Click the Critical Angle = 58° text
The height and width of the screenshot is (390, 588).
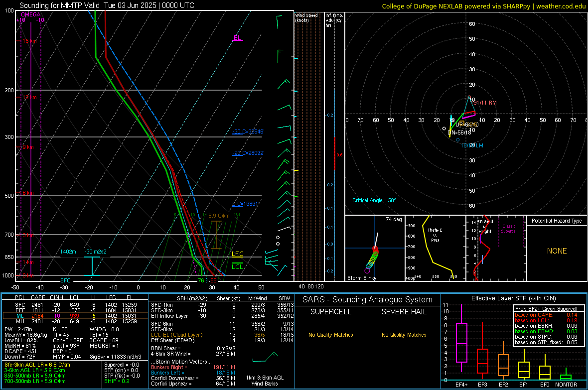tap(374, 200)
